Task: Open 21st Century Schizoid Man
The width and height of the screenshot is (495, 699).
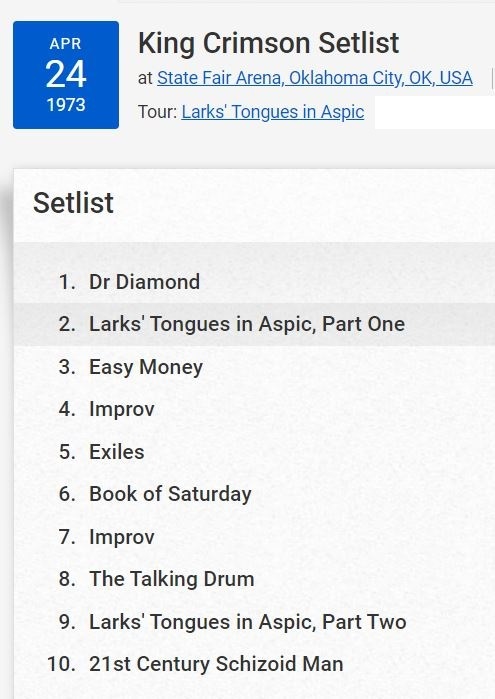Action: [x=216, y=664]
